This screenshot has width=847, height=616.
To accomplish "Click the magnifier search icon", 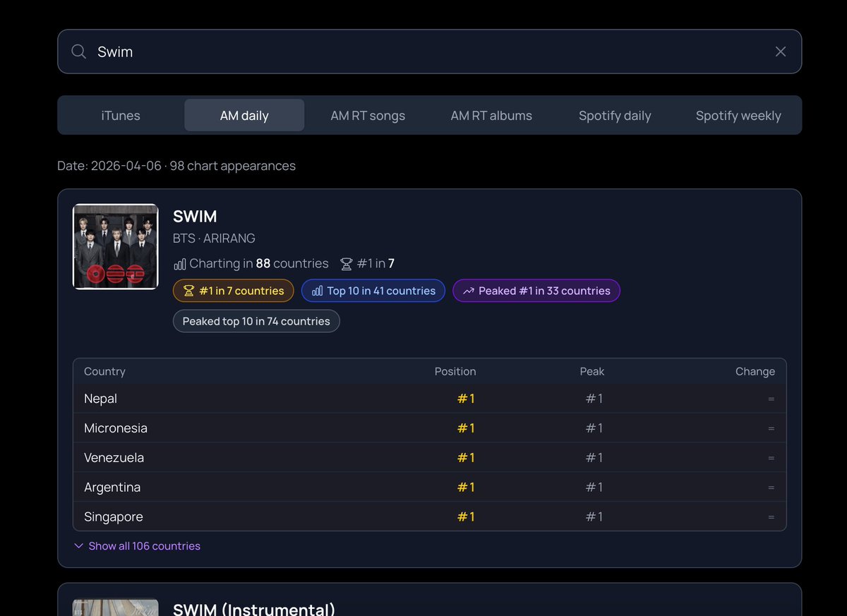I will [79, 52].
